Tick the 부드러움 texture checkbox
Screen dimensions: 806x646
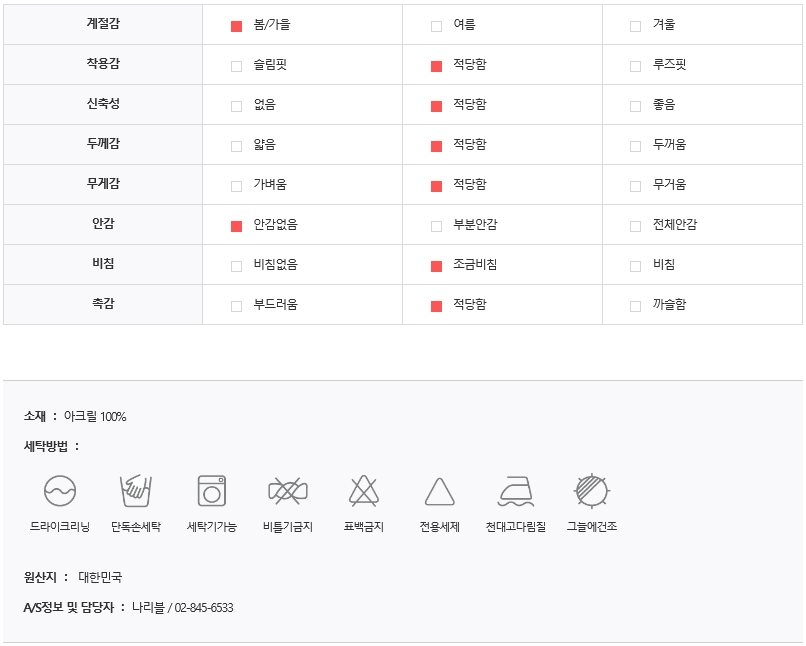[236, 306]
